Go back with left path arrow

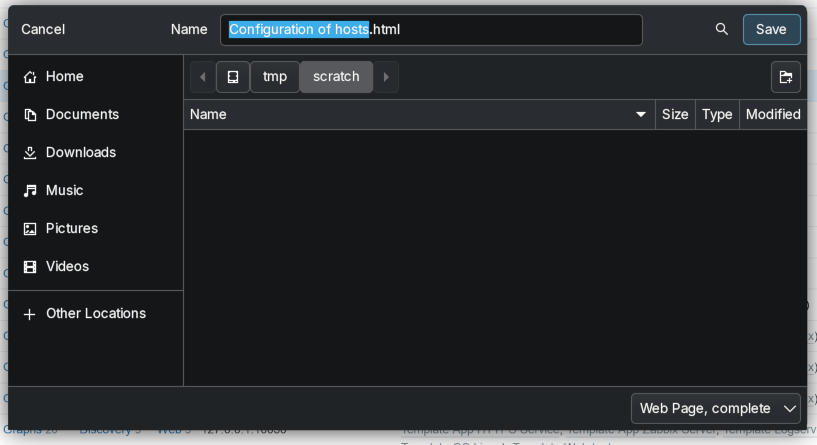(203, 77)
